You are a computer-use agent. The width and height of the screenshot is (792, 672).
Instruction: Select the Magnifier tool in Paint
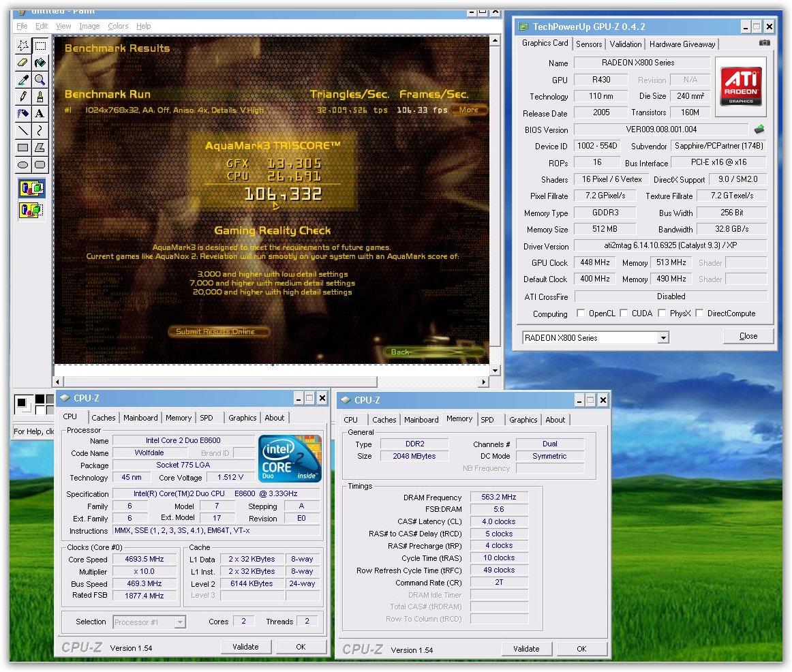tap(40, 80)
